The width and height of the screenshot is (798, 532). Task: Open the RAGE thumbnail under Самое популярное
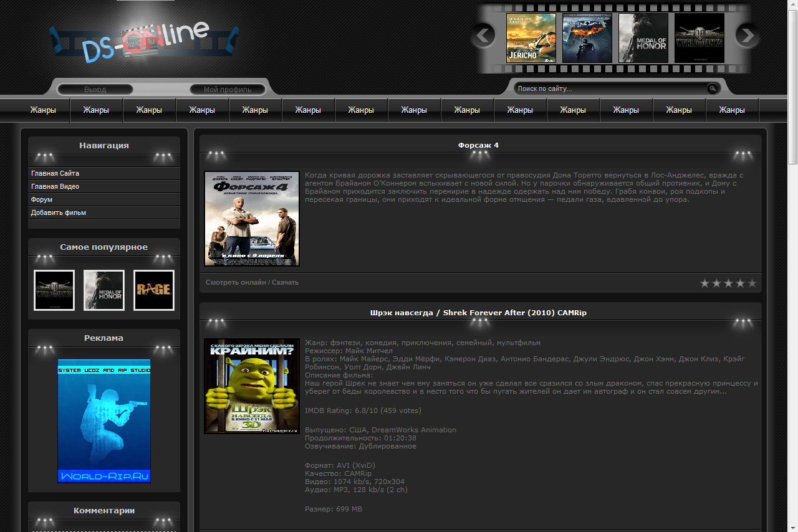[x=154, y=290]
